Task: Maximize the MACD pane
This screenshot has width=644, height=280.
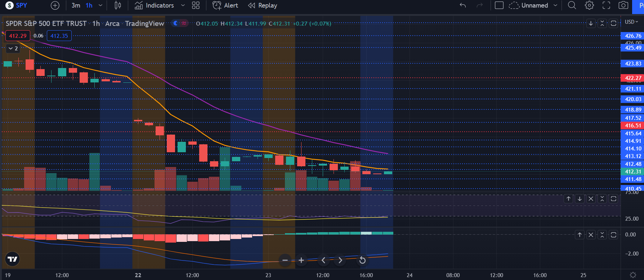Action: (613, 235)
